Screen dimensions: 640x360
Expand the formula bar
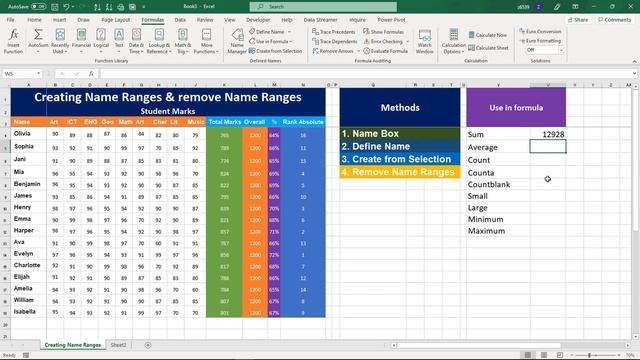tap(634, 73)
